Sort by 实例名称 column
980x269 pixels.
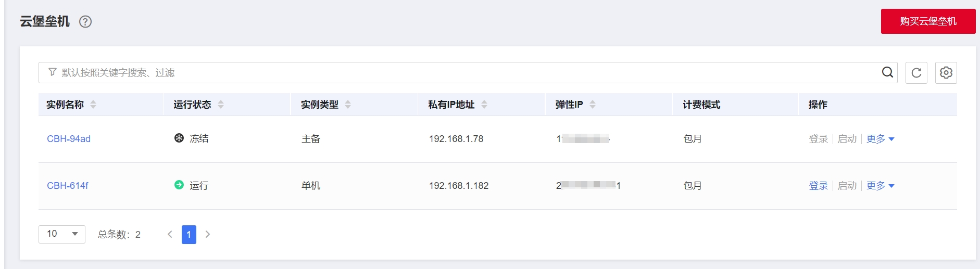93,105
